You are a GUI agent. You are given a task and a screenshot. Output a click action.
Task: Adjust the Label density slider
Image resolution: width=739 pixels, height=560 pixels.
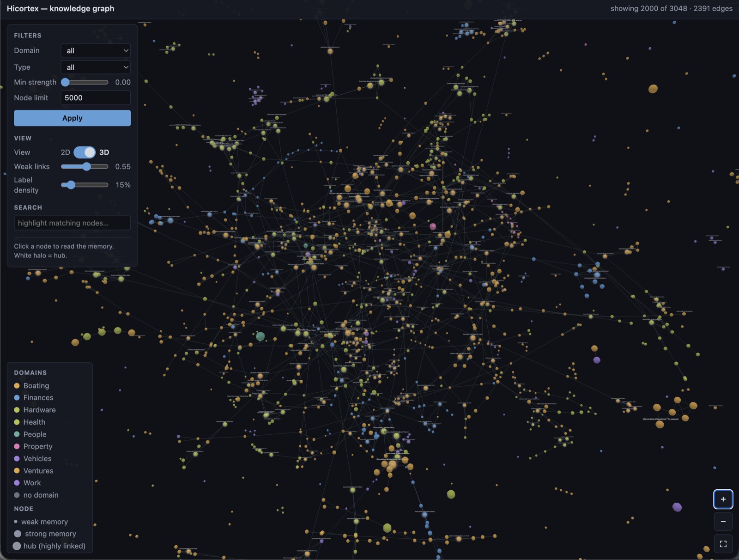85,185
